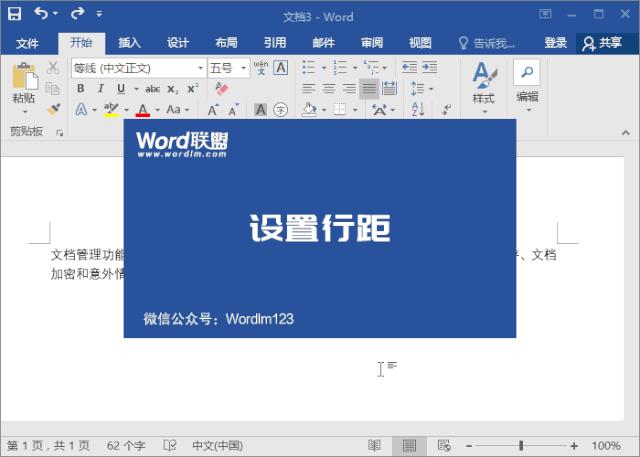This screenshot has height=457, width=640.
Task: Open the 邮件 tab
Action: (x=324, y=42)
